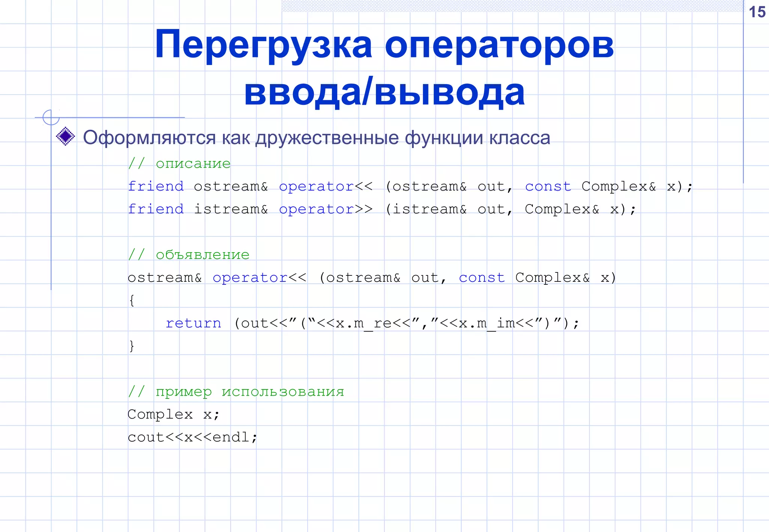The height and width of the screenshot is (532, 769).
Task: Click the ostream& operator<< definition header line
Action: tap(372, 278)
